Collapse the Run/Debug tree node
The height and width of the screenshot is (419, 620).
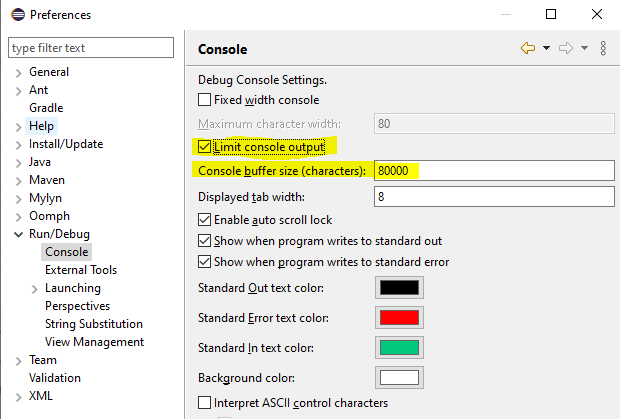pos(18,234)
